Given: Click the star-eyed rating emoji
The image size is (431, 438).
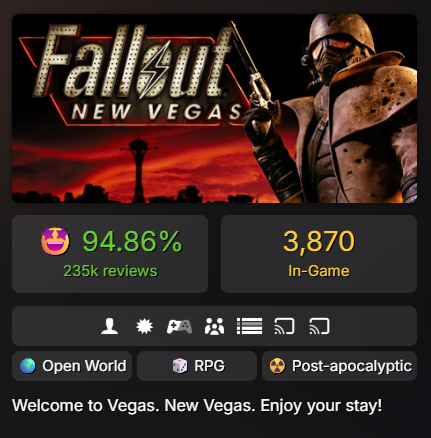Looking at the screenshot, I should (55, 241).
